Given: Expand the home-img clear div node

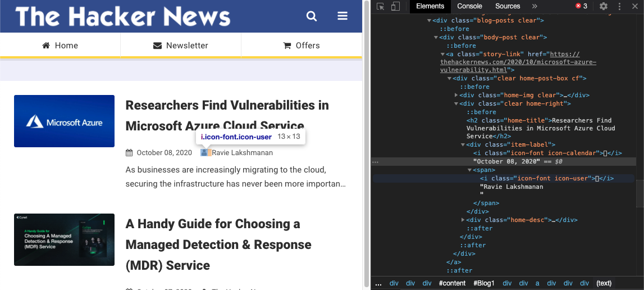Looking at the screenshot, I should [456, 95].
